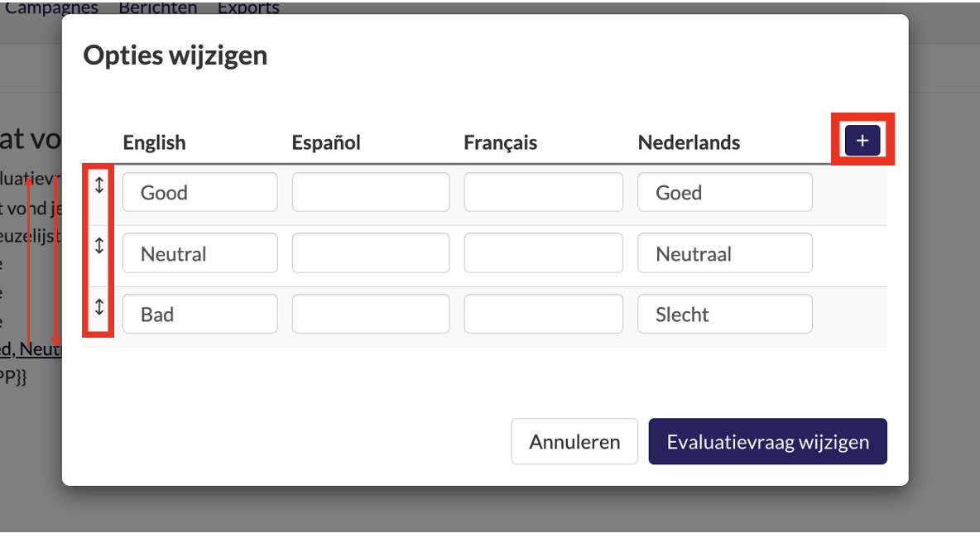The image size is (980, 538).
Task: Click the plus icon to add option
Action: click(862, 140)
